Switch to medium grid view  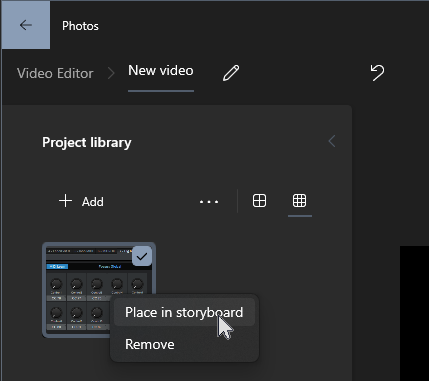pos(259,201)
